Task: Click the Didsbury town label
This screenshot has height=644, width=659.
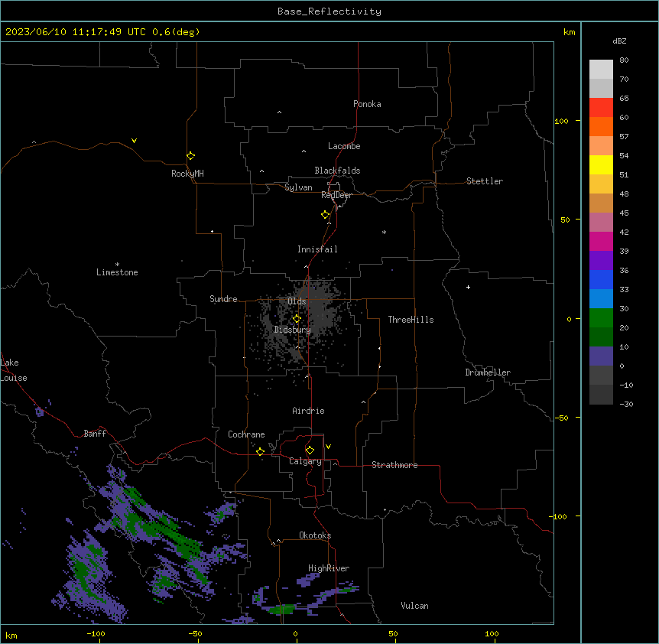Action: [293, 330]
